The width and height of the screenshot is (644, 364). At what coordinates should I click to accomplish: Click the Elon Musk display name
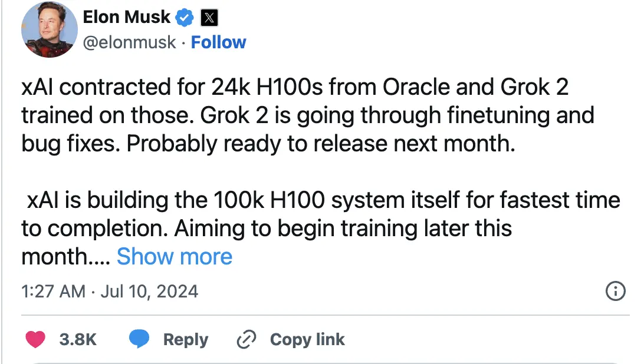[126, 17]
